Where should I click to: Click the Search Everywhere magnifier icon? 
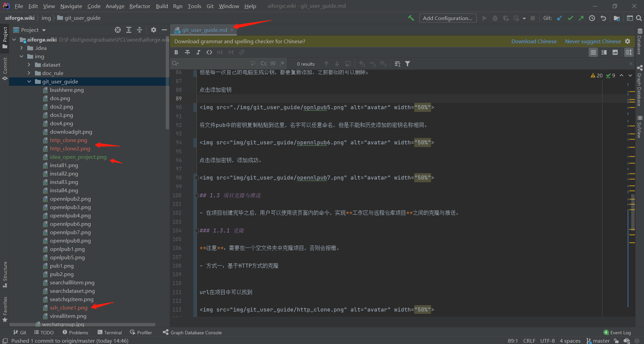[639, 18]
